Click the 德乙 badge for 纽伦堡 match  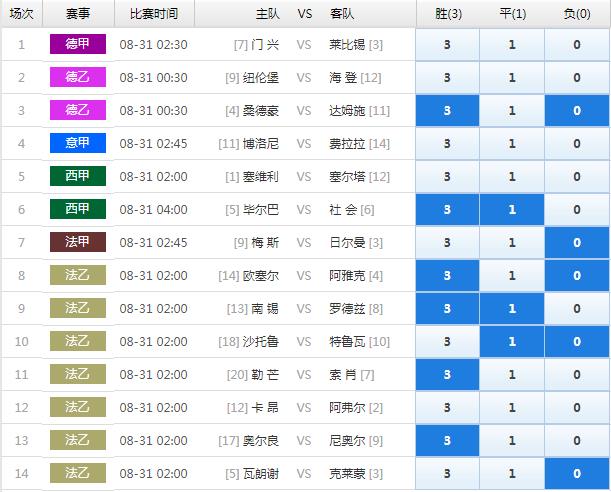pos(77,78)
